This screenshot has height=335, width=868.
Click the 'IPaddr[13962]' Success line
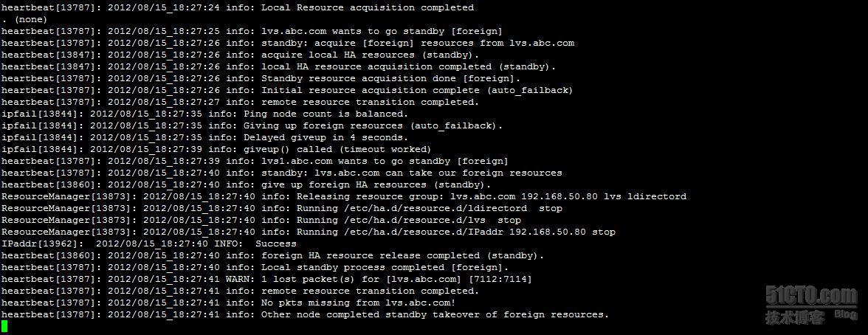pos(149,244)
